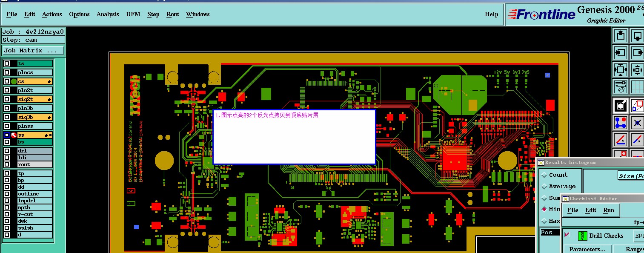Select the Pos entry in histogram list
Image resolution: width=644 pixels, height=253 pixels.
(550, 233)
